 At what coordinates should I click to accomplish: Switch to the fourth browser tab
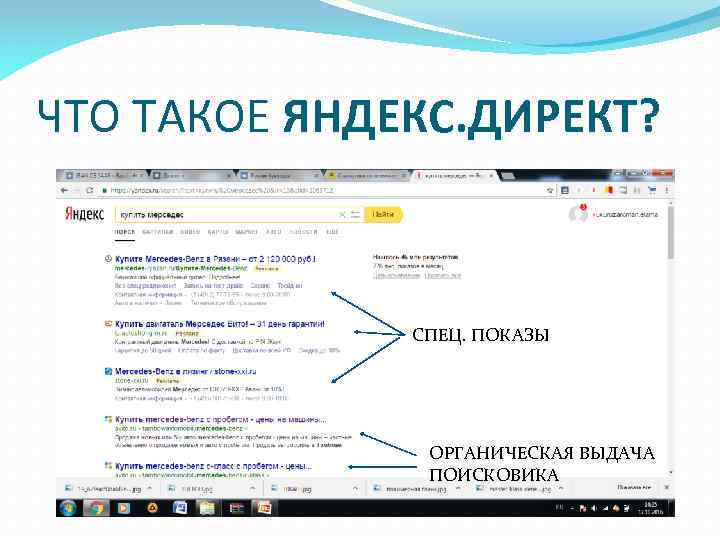click(x=366, y=175)
